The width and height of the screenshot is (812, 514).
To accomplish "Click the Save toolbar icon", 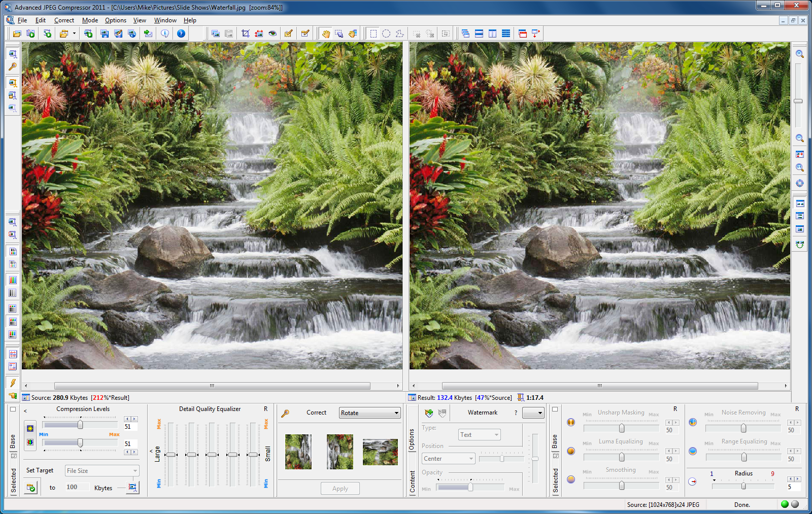I will [x=105, y=33].
